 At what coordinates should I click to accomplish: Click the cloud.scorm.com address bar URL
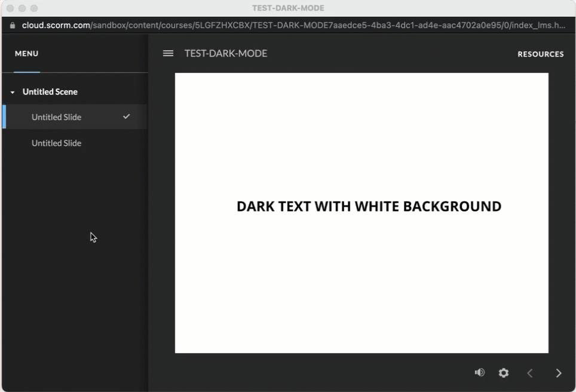click(293, 25)
